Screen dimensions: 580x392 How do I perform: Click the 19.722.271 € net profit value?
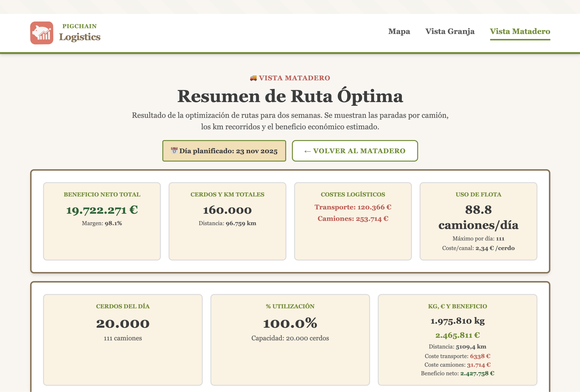pos(102,210)
